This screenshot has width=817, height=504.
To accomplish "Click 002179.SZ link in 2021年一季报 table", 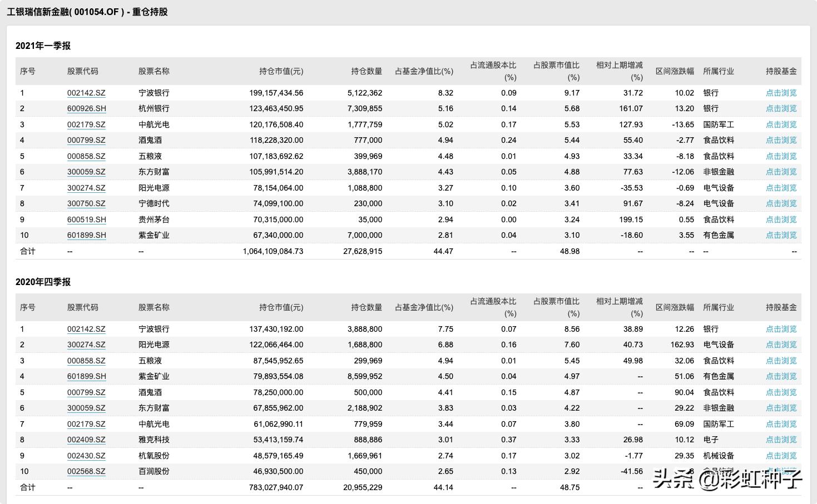I will tap(86, 124).
